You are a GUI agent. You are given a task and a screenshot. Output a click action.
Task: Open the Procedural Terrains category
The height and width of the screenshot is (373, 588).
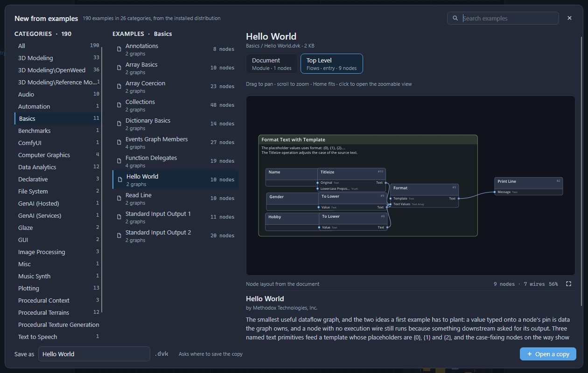click(58, 312)
